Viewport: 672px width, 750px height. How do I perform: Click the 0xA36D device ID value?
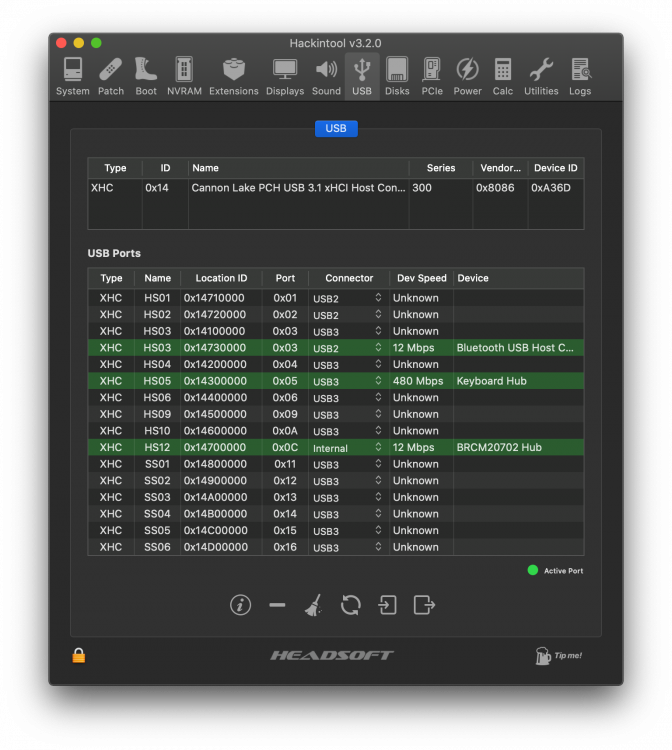pyautogui.click(x=551, y=188)
